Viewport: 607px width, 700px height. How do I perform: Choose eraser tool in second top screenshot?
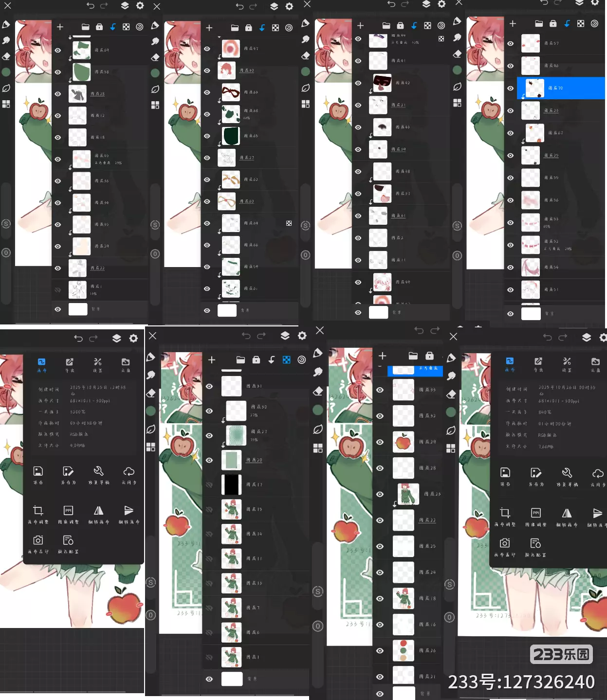[155, 57]
